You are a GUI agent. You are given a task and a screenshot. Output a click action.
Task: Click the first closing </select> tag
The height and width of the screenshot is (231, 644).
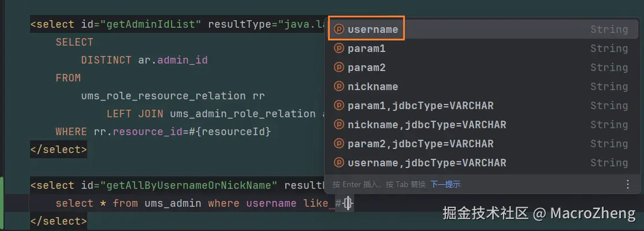coord(58,150)
